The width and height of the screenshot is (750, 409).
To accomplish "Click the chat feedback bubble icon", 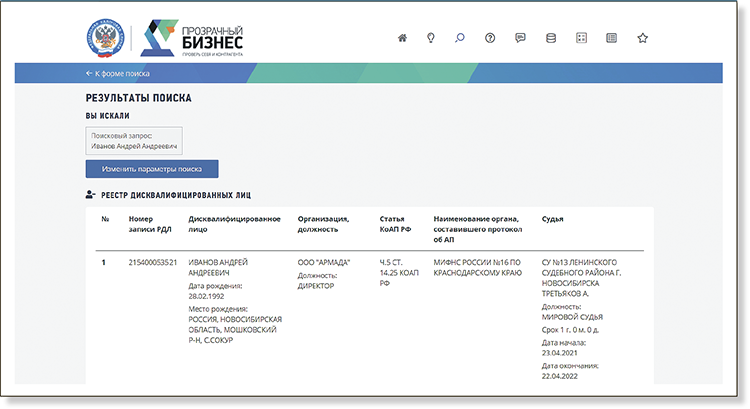I will click(520, 38).
